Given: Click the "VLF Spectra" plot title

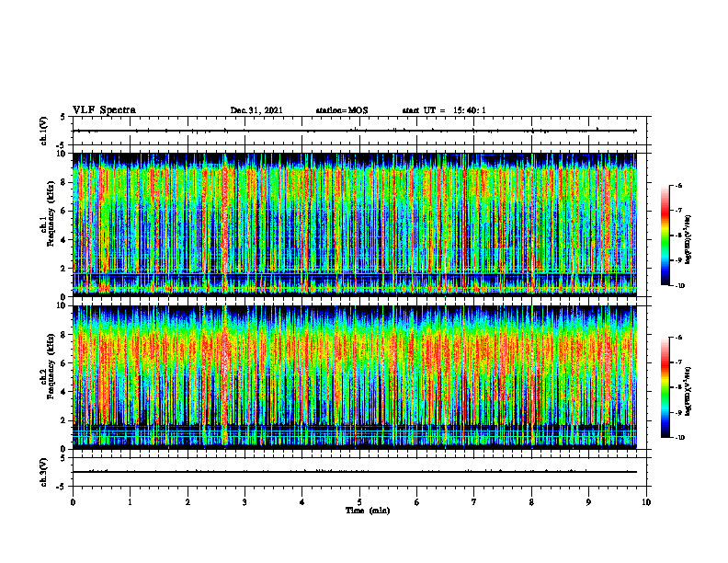Looking at the screenshot, I should [x=104, y=110].
